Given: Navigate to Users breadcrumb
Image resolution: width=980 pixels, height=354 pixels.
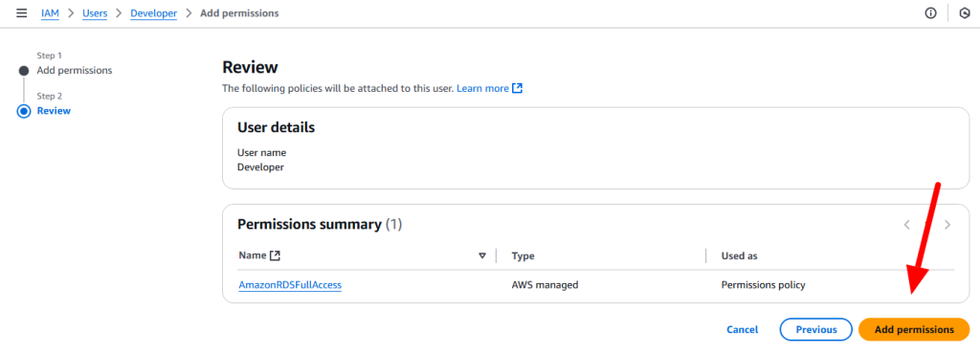Looking at the screenshot, I should 95,13.
